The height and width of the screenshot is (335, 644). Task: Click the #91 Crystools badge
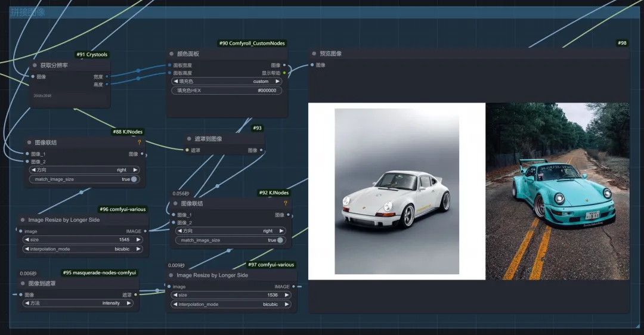click(x=92, y=54)
